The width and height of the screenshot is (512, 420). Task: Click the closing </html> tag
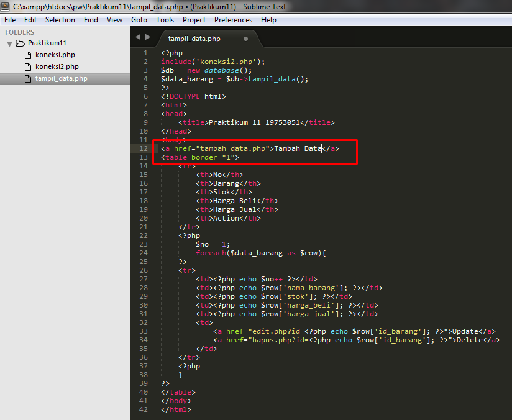point(176,409)
